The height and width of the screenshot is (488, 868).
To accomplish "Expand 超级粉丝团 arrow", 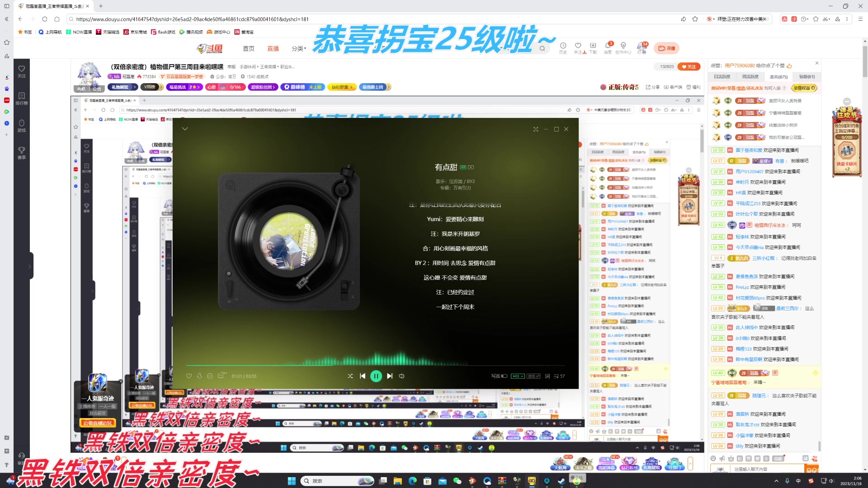I will pyautogui.click(x=274, y=87).
